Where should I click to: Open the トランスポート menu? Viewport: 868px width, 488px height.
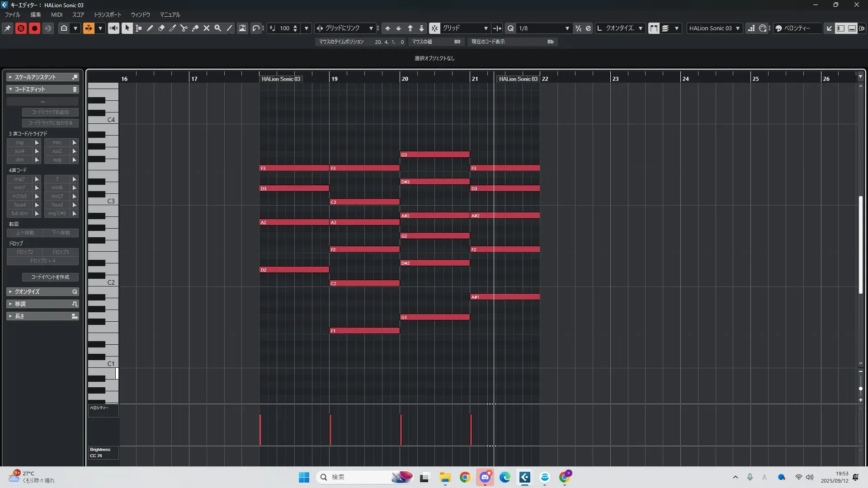107,14
